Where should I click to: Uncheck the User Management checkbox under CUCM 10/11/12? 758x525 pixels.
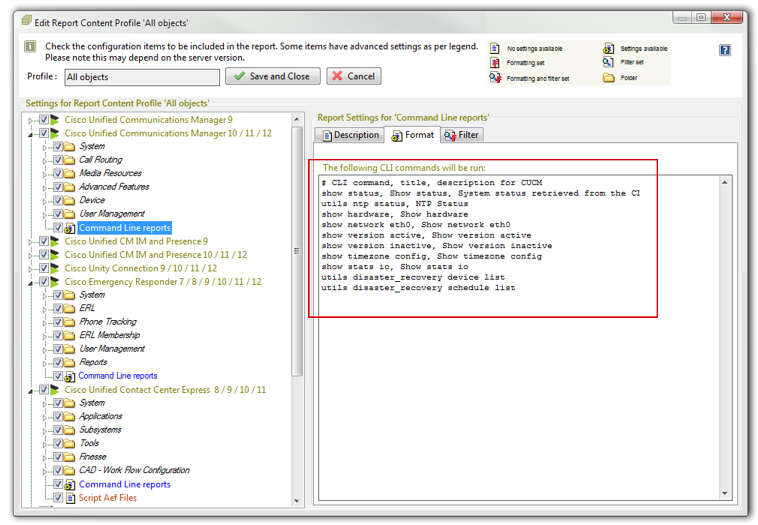58,214
